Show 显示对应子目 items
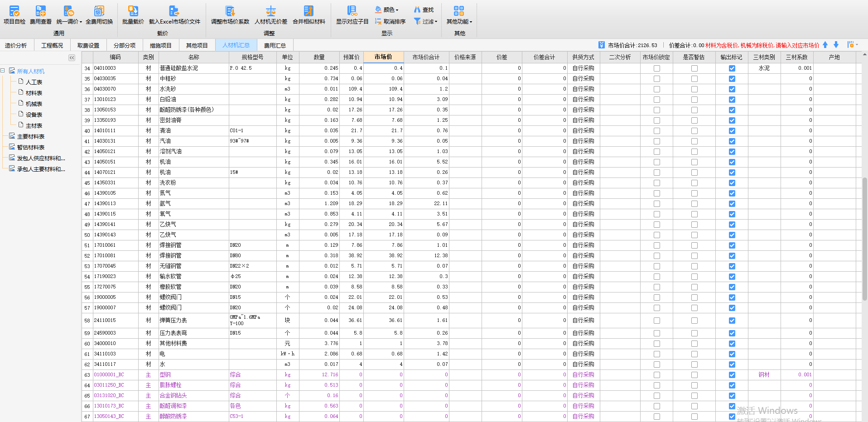Screen dimensions: 868x422 (352, 14)
